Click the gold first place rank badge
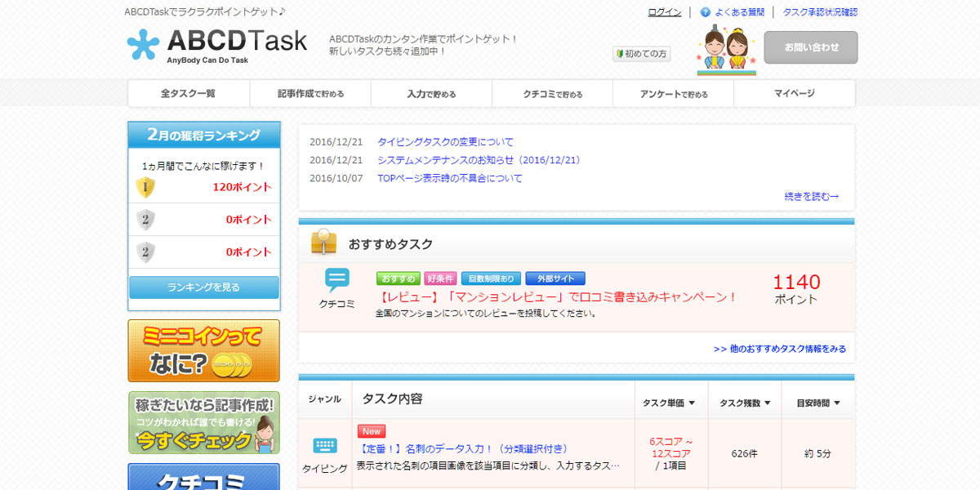The image size is (980, 490). (x=145, y=187)
